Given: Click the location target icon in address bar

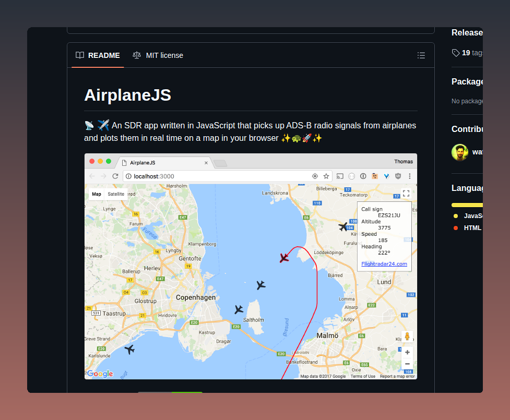Looking at the screenshot, I should [315, 176].
